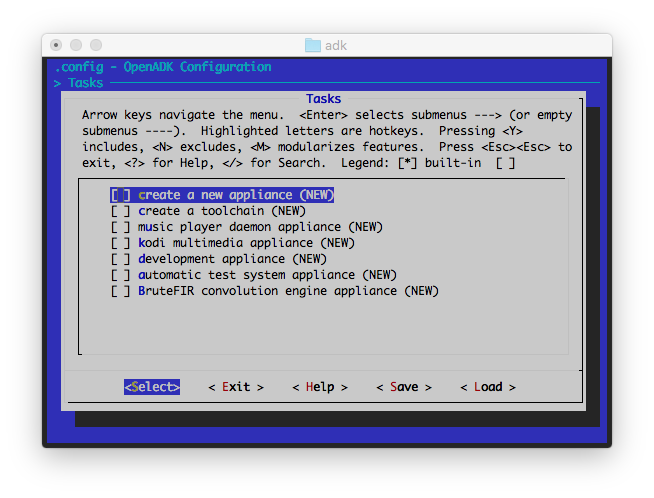The image size is (654, 498).
Task: Toggle the development appliance checkbox
Action: tap(120, 259)
